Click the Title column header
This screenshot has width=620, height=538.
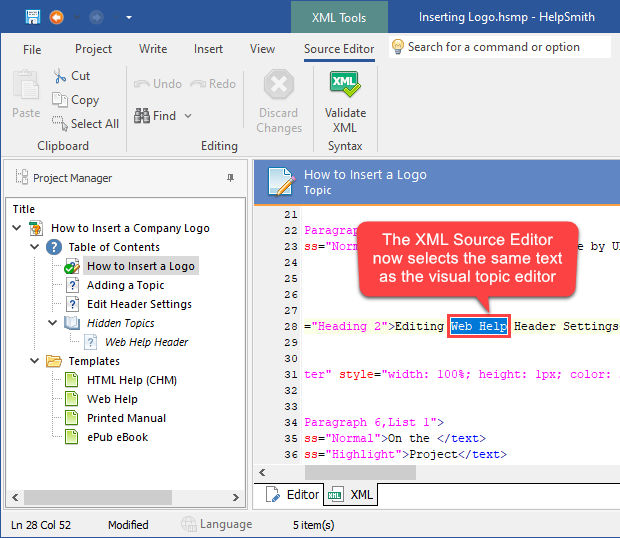pos(24,209)
